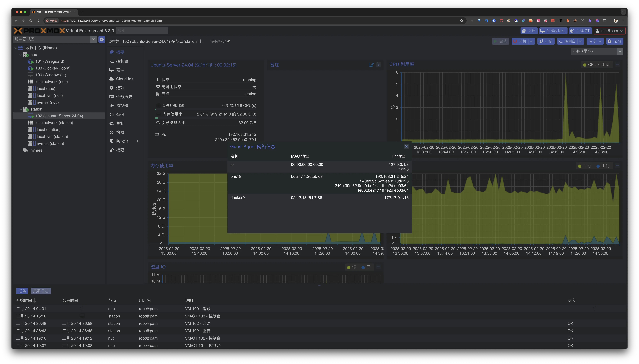Screen dimensions: 639x364
Task: Click the tag edit pencil icon next to 没有标记
Action: 228,42
